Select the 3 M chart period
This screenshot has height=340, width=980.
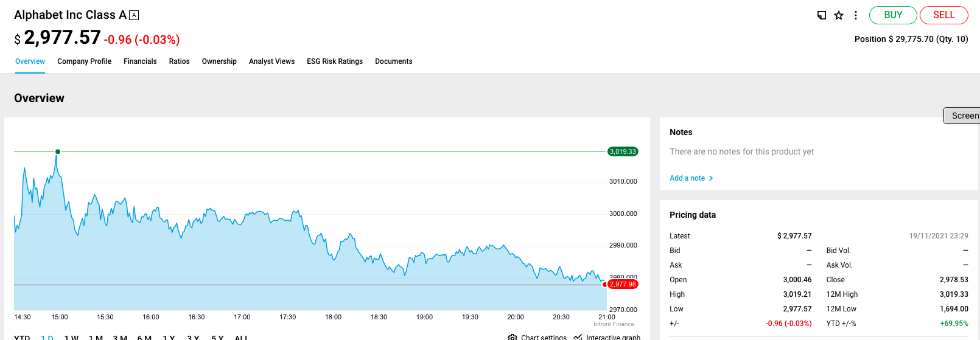[x=120, y=338]
